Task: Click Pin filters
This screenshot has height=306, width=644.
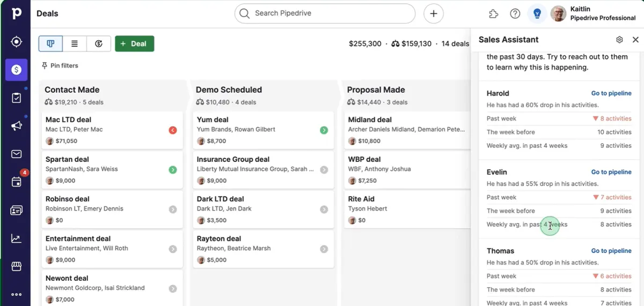Action: pos(60,65)
